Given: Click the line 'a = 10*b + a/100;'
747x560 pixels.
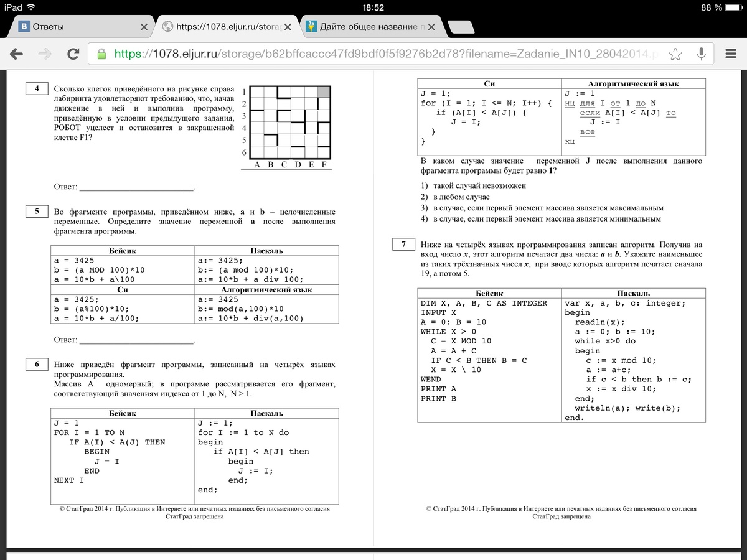Looking at the screenshot, I should 96,318.
